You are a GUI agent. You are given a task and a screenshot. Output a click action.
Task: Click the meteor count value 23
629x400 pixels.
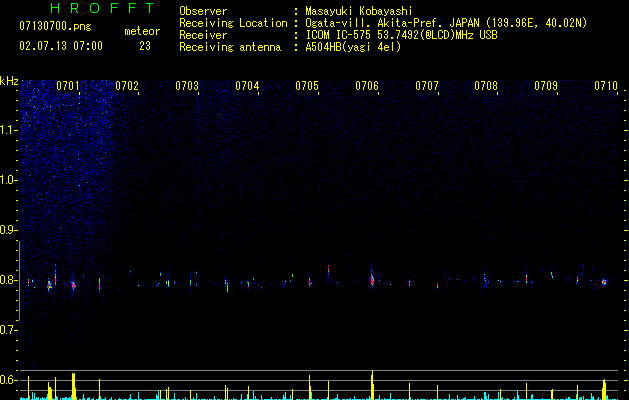pos(145,46)
